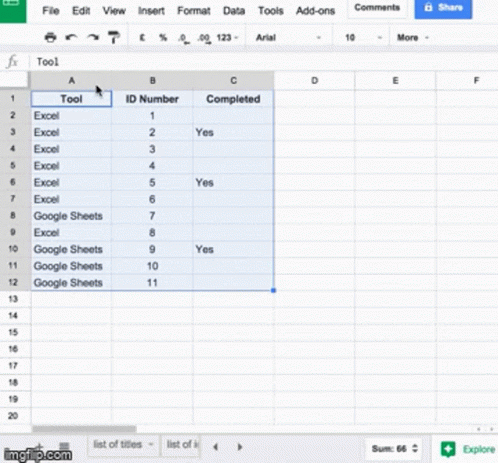This screenshot has height=463, width=498.
Task: Click the formula bar input
Action: point(263,62)
